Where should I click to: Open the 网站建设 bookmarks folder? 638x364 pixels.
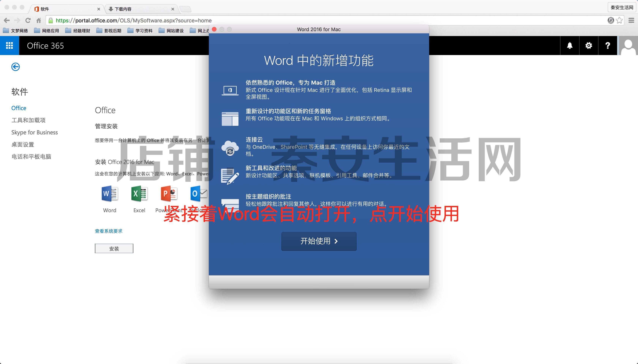(171, 31)
